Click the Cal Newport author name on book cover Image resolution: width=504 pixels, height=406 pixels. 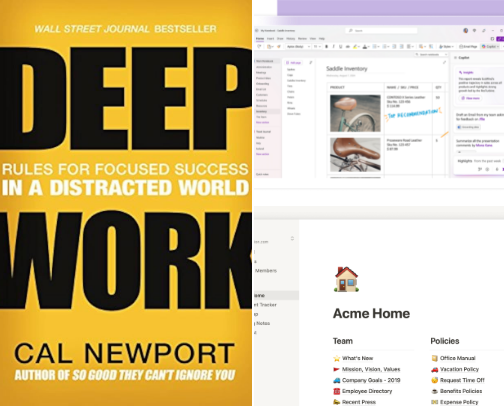124,353
